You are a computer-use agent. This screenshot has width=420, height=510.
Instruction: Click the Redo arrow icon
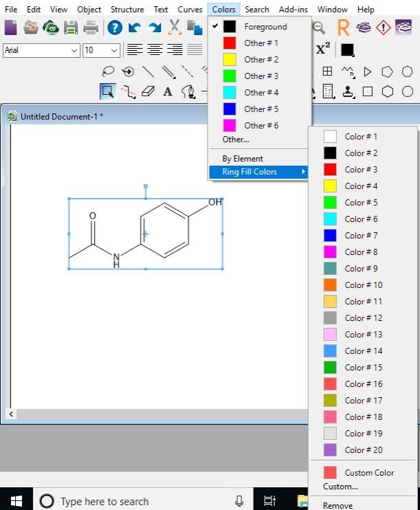click(x=155, y=27)
